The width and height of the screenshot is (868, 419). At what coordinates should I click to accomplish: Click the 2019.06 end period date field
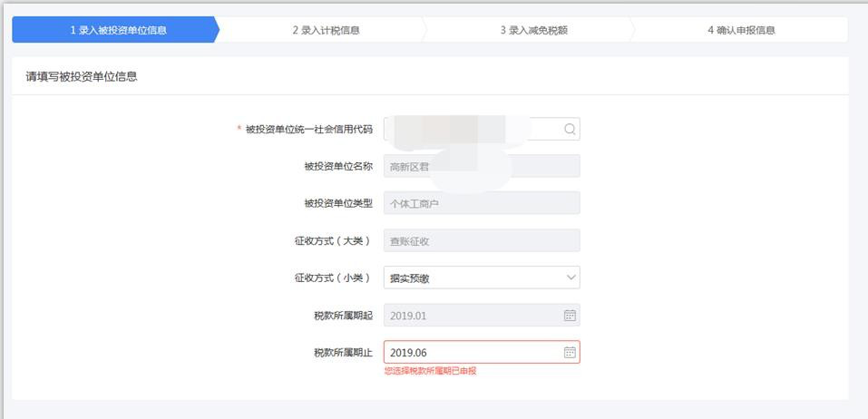pos(472,353)
